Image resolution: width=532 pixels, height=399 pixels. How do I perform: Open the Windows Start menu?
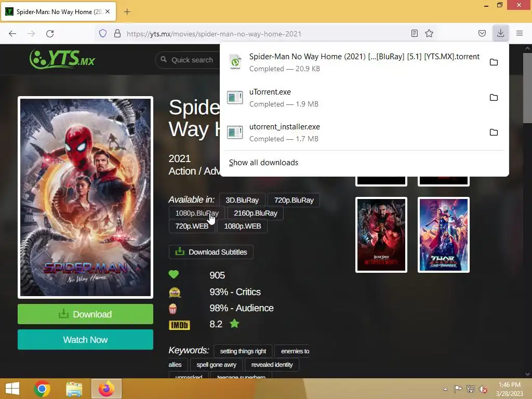[x=12, y=389]
